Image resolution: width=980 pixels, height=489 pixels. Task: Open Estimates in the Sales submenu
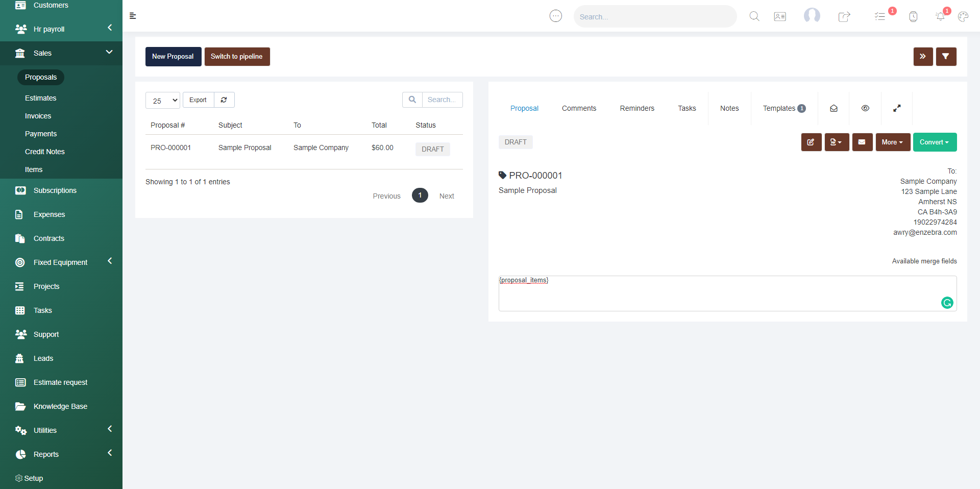pos(41,98)
